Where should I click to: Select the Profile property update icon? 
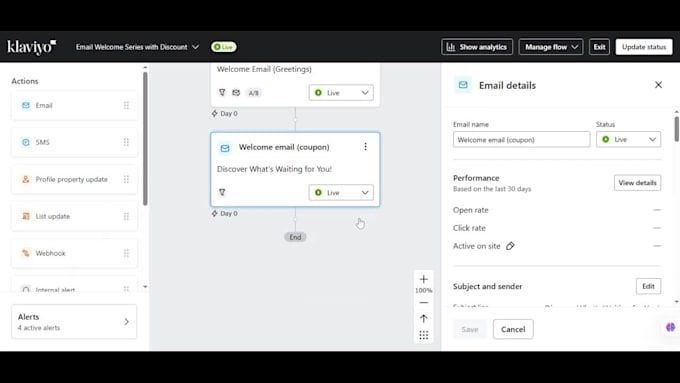[x=26, y=179]
